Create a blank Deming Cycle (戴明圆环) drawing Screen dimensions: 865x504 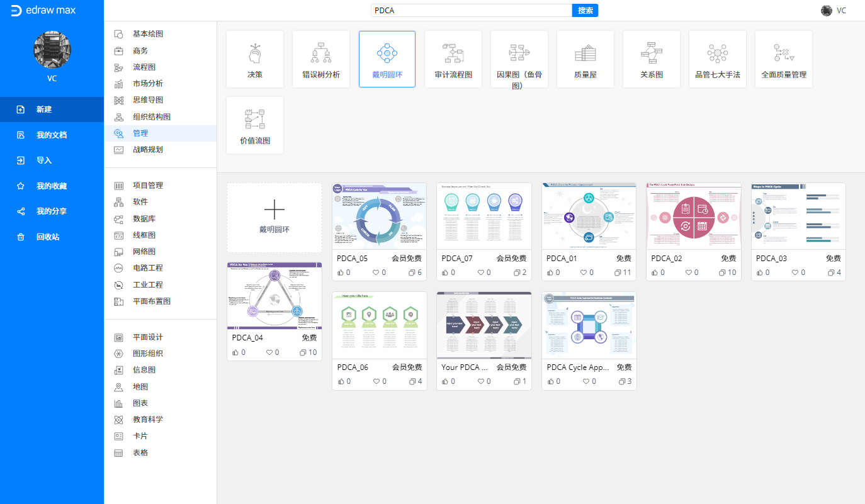point(274,218)
